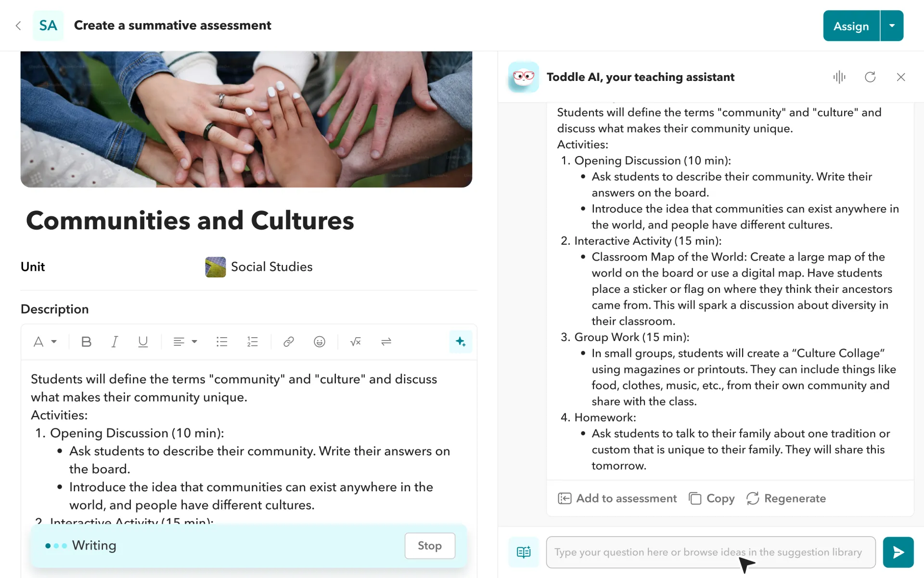Click the insert emoji icon
Image resolution: width=924 pixels, height=578 pixels.
coord(319,342)
